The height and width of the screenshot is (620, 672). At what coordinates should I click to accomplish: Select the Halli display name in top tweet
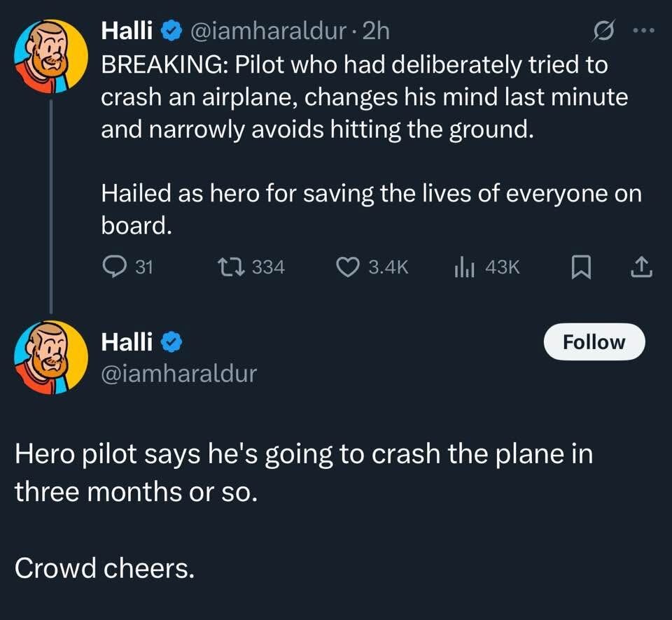click(x=127, y=31)
